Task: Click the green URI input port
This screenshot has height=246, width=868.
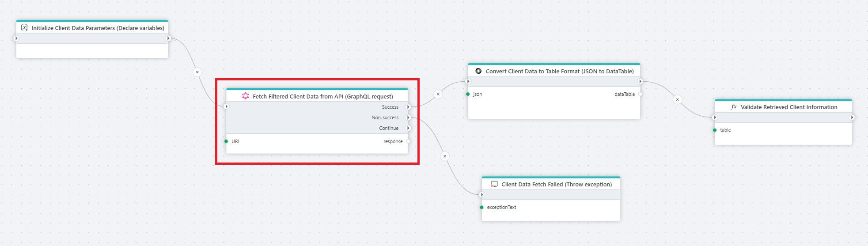Action: [x=226, y=141]
